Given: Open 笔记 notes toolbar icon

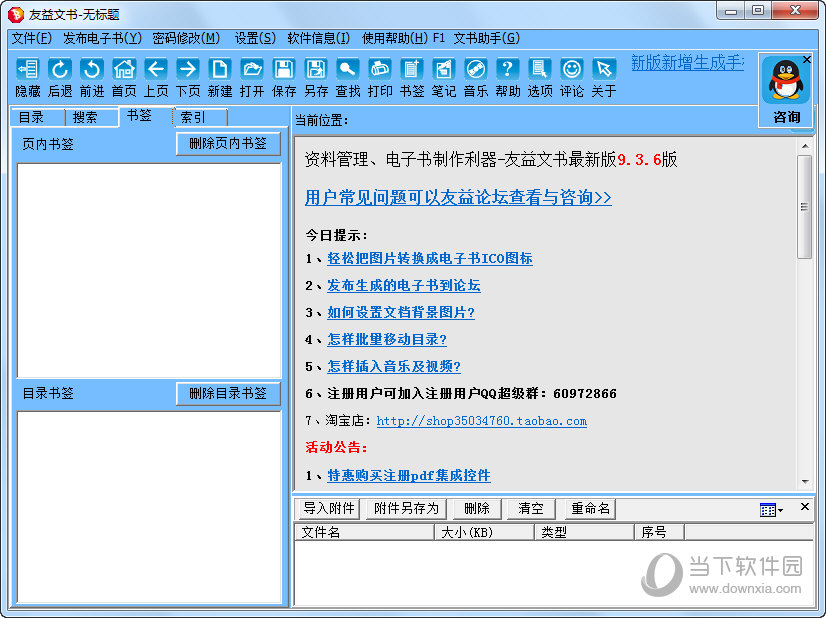Looking at the screenshot, I should [444, 78].
